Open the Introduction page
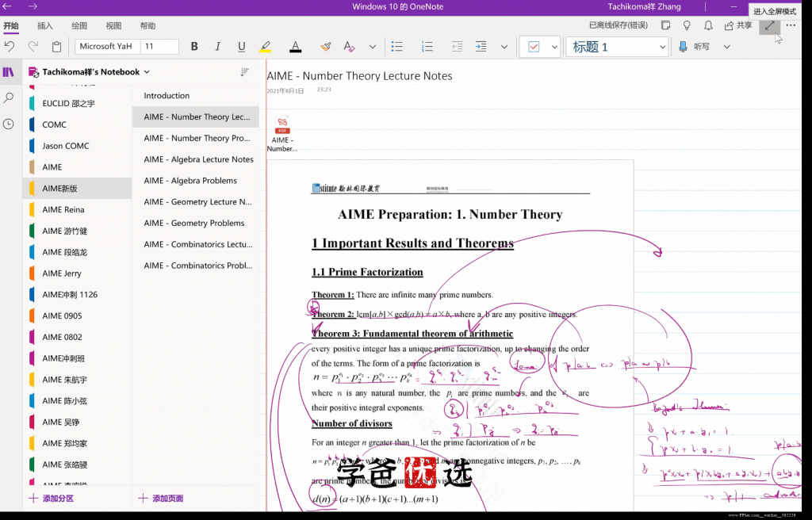The height and width of the screenshot is (520, 812). [196, 96]
